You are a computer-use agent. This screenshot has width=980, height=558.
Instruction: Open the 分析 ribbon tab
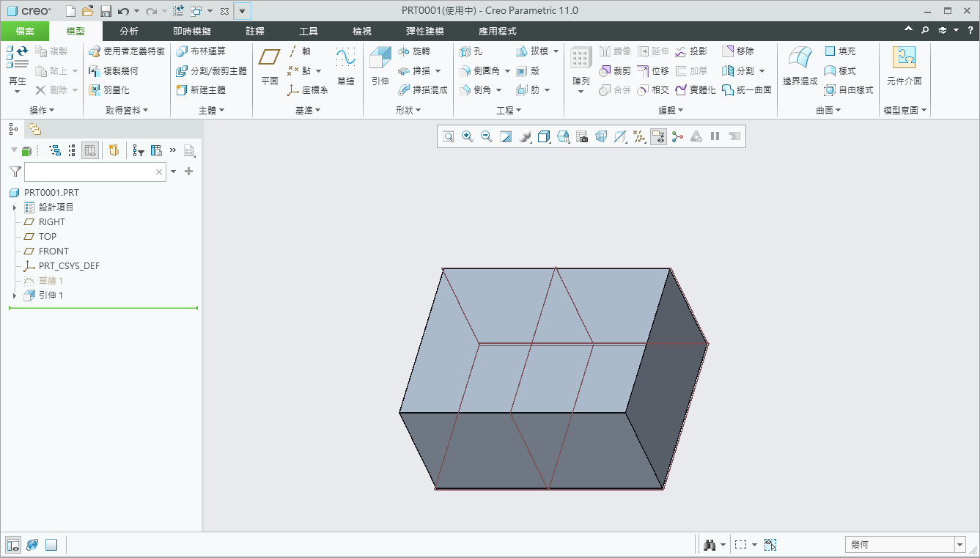[x=129, y=32]
